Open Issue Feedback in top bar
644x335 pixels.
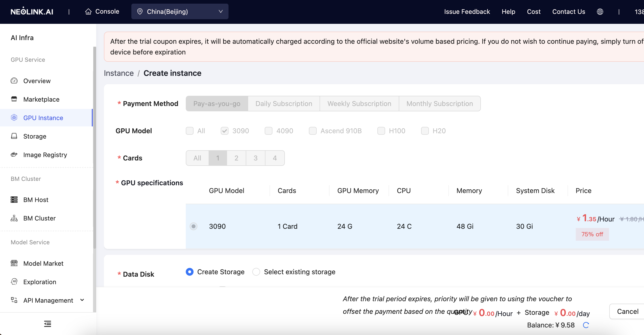[467, 11]
